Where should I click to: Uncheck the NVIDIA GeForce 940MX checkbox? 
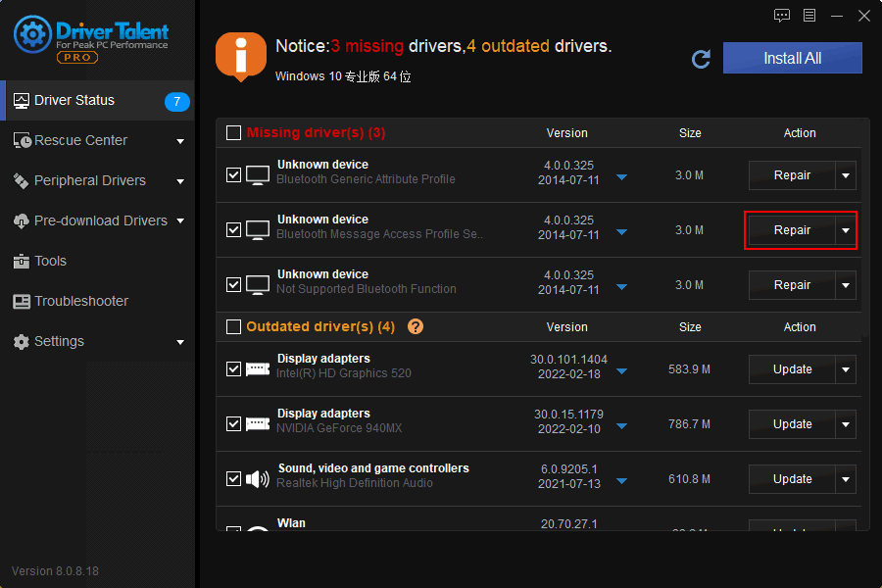233,423
